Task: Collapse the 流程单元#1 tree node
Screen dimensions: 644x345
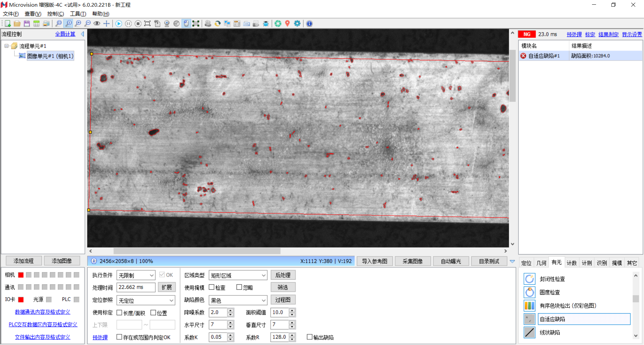Action: click(x=6, y=46)
